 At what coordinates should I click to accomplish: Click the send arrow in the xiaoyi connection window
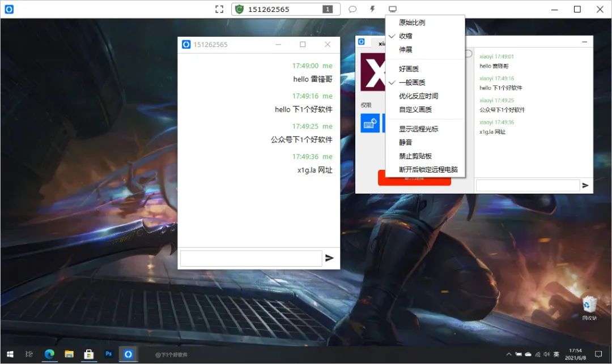[585, 186]
